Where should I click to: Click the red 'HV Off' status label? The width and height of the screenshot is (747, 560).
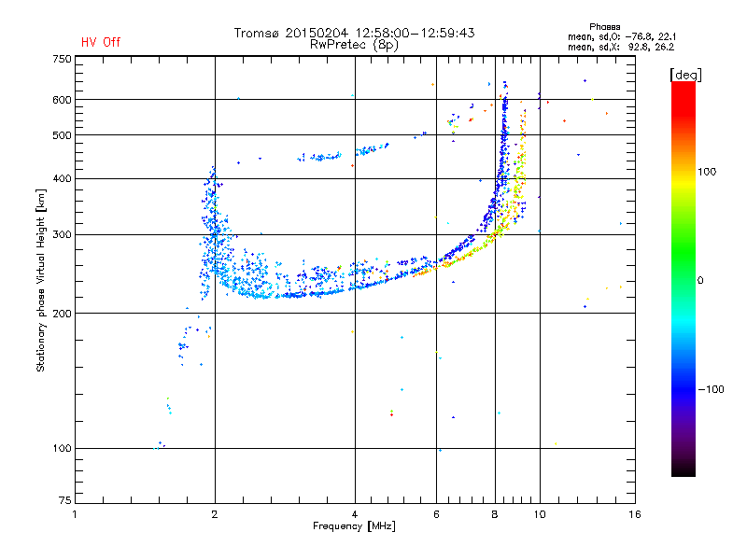(101, 42)
